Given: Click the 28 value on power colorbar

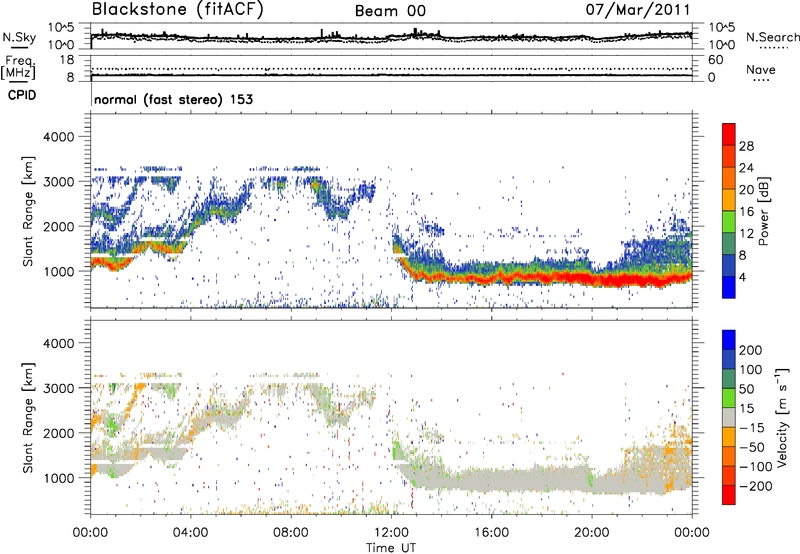Looking at the screenshot, I should [746, 146].
